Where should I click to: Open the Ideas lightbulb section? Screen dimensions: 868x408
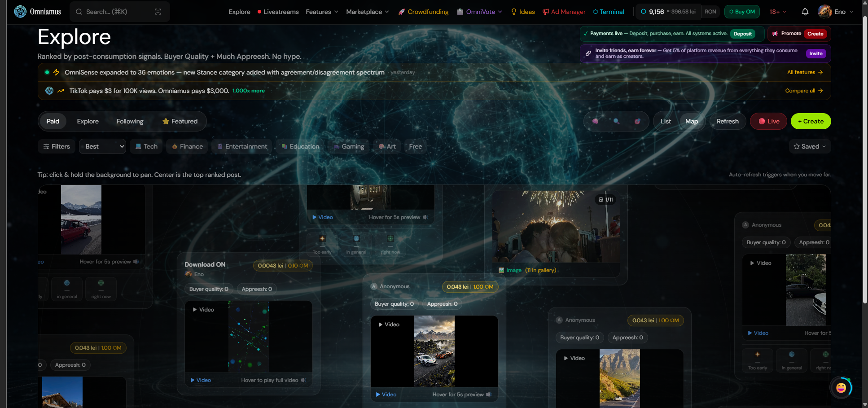click(522, 12)
